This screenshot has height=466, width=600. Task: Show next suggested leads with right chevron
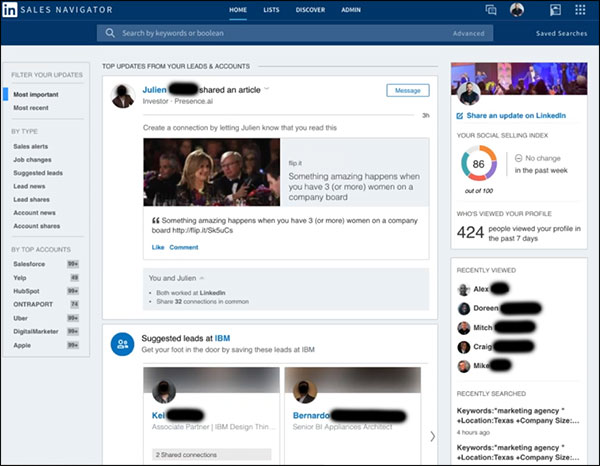[432, 437]
